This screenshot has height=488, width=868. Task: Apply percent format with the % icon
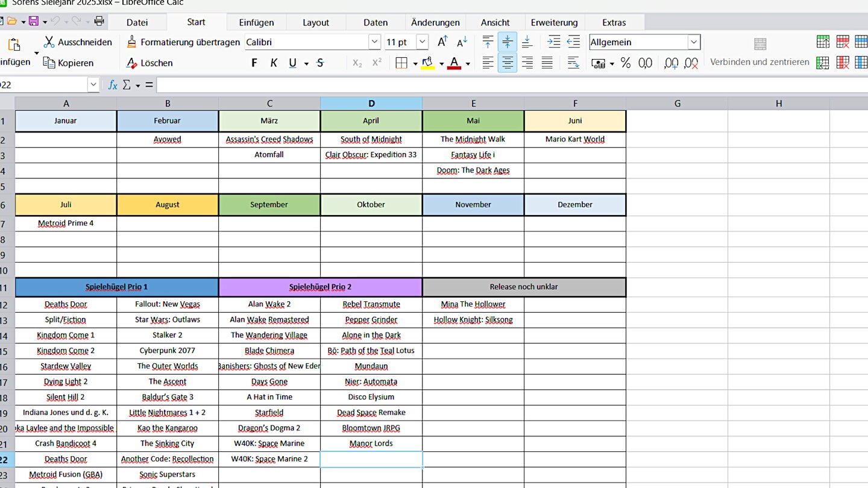[x=626, y=63]
